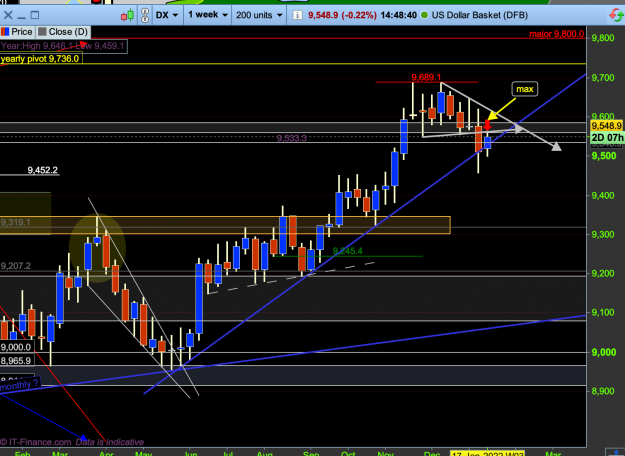The height and width of the screenshot is (456, 625).
Task: Click the 9,300 price axis label
Action: [603, 234]
